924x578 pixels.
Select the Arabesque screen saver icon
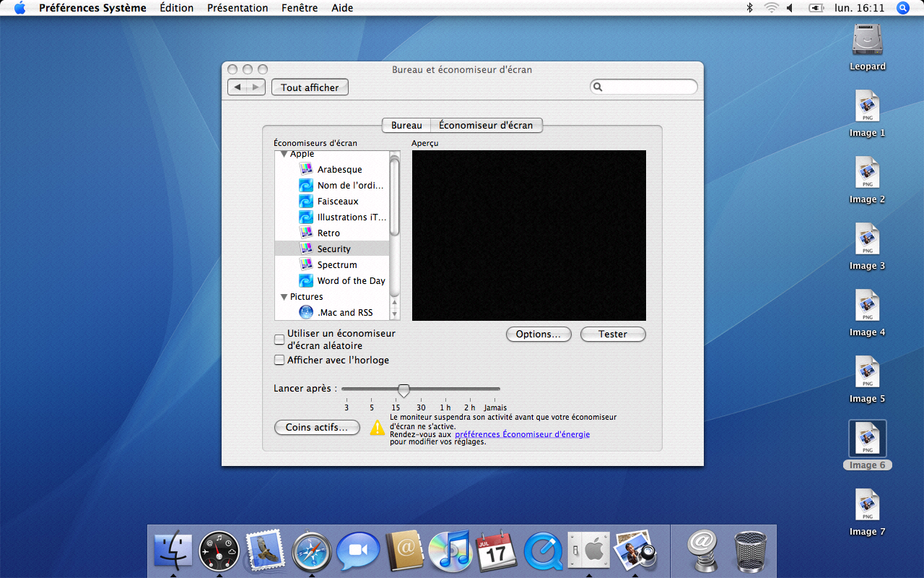[306, 169]
